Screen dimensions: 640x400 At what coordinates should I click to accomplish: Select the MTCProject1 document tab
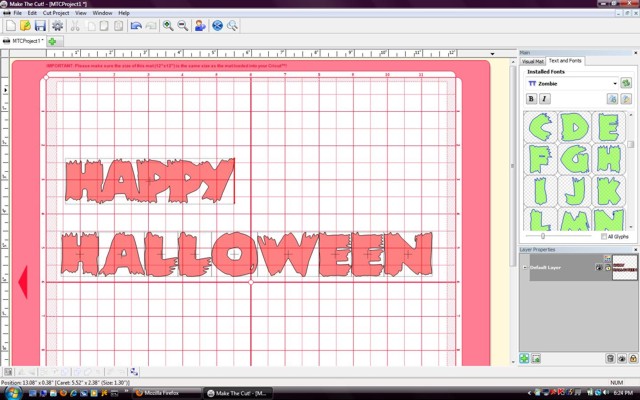(23, 41)
